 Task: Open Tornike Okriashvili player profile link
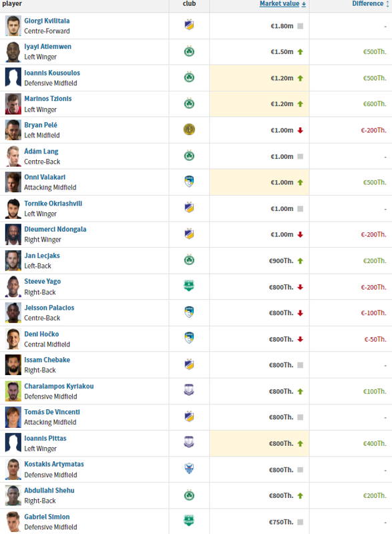click(53, 204)
